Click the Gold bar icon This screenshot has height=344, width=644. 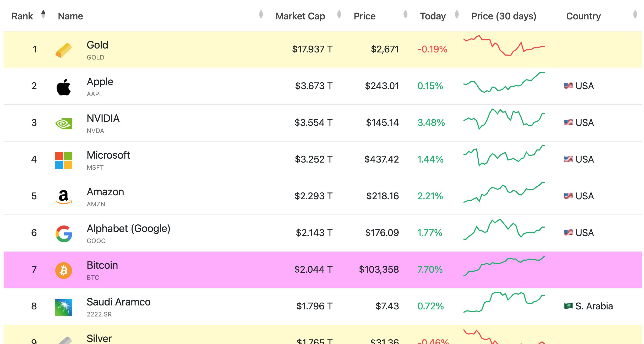point(64,50)
